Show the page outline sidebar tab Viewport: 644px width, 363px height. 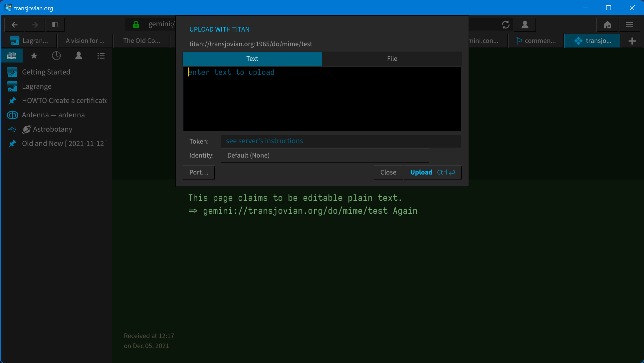101,56
